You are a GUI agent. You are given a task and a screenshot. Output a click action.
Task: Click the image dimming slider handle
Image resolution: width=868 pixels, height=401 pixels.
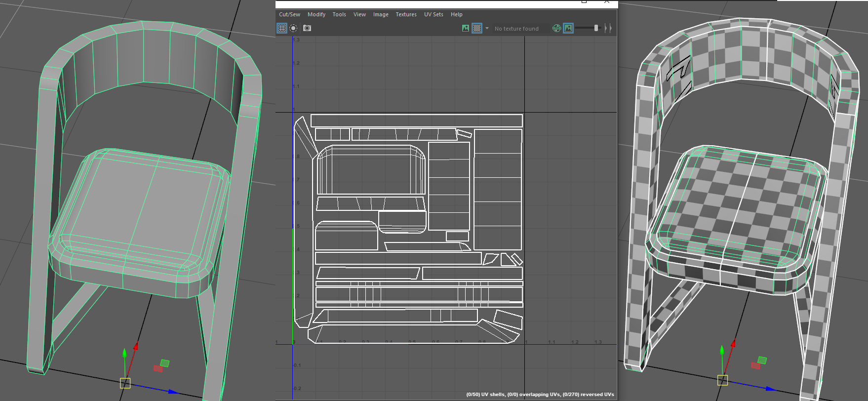[596, 28]
